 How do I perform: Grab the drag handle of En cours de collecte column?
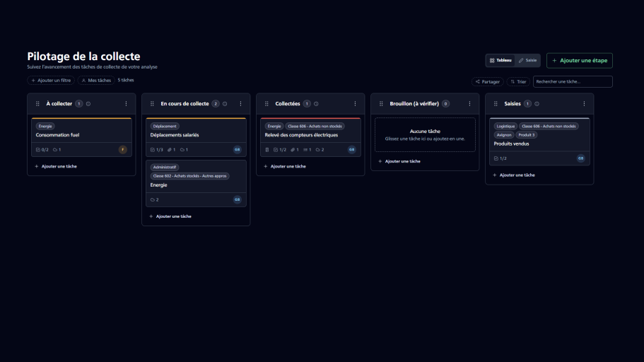[x=152, y=104]
